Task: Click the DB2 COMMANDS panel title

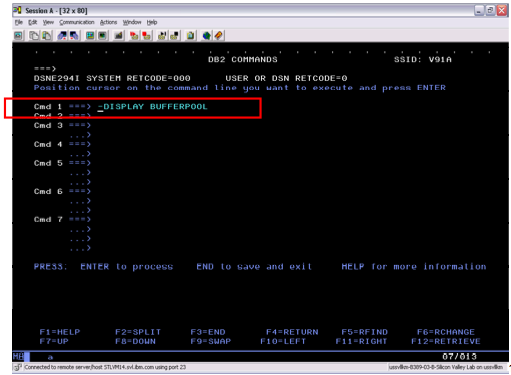Action: coord(243,59)
